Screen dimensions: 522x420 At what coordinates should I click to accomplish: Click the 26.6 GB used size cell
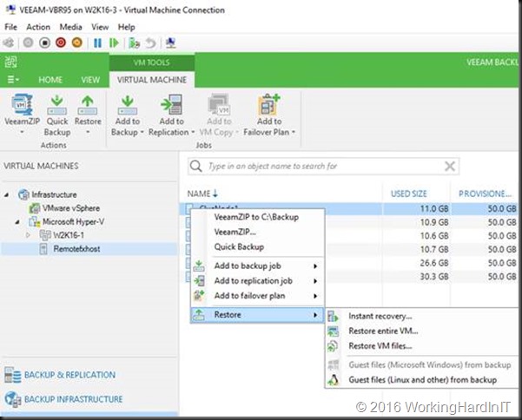point(433,263)
